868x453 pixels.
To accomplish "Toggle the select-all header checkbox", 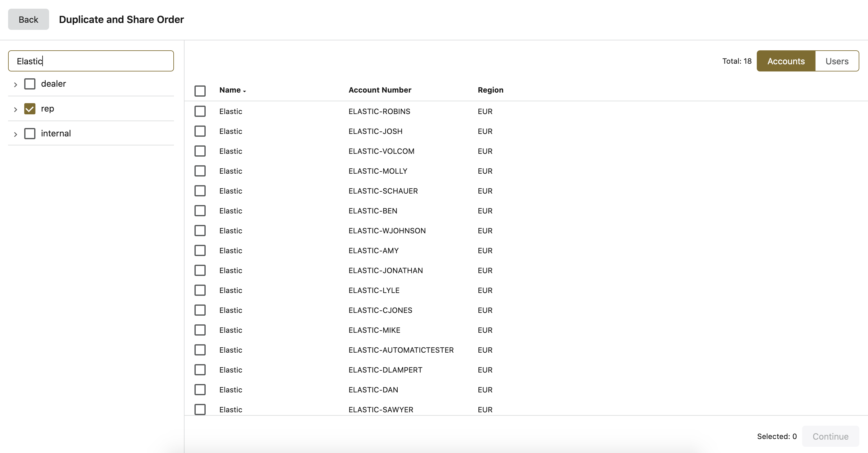I will pyautogui.click(x=200, y=91).
